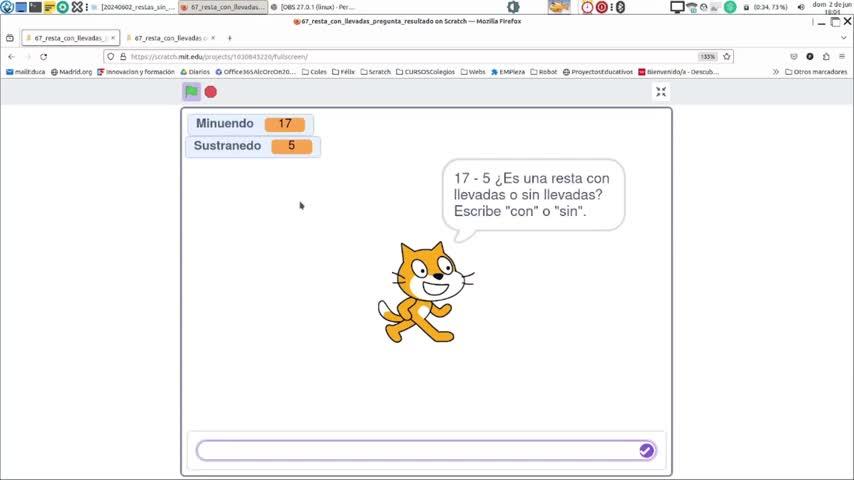Click the green circular launcher in the taskbar
854x480 pixels.
[x=63, y=7]
